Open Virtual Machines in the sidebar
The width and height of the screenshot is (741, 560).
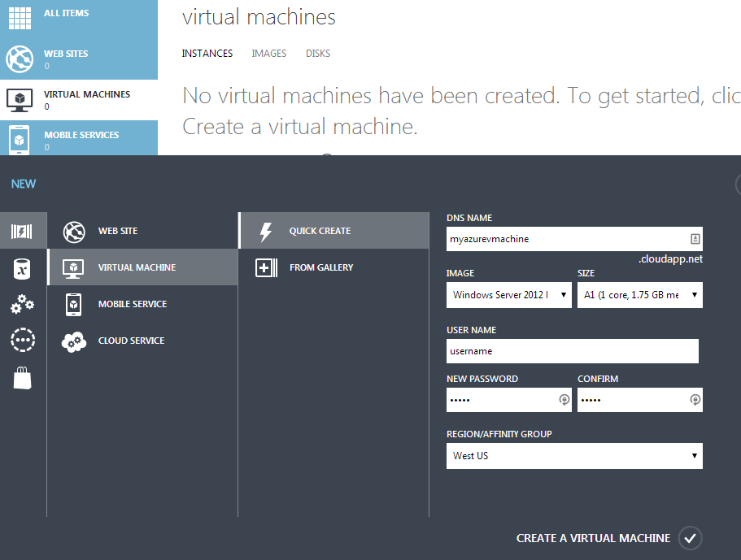pyautogui.click(x=79, y=100)
